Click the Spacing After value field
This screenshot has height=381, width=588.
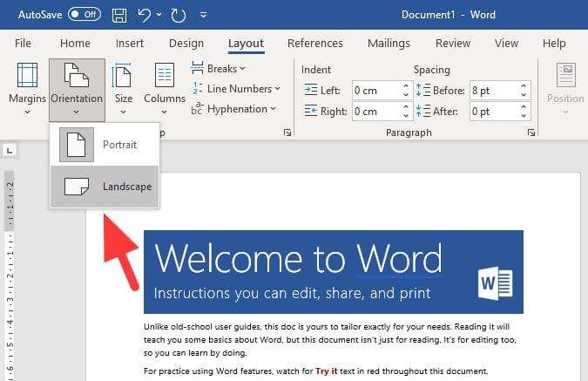pyautogui.click(x=494, y=112)
